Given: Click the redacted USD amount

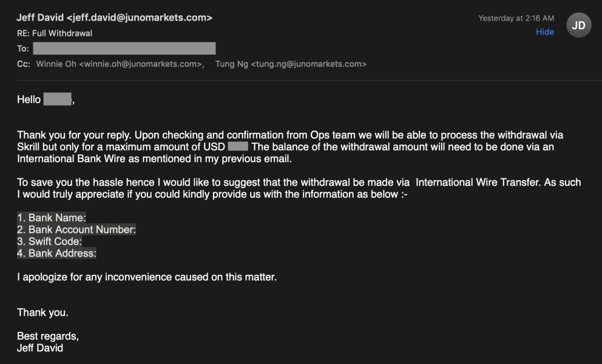Looking at the screenshot, I should pos(238,147).
